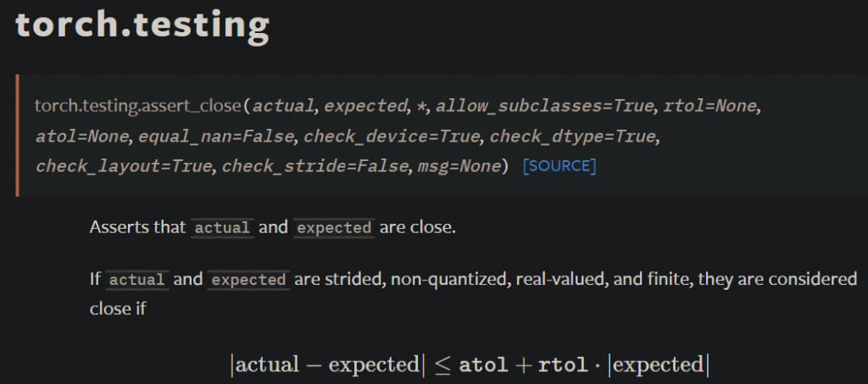This screenshot has height=384, width=868.
Task: Click the check_dtype=True parameter
Action: click(x=572, y=136)
